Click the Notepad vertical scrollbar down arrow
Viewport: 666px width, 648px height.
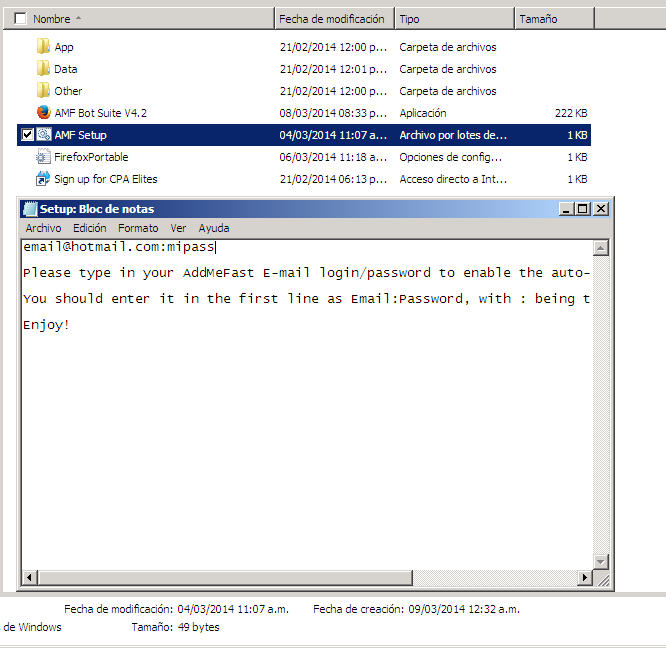click(x=601, y=561)
